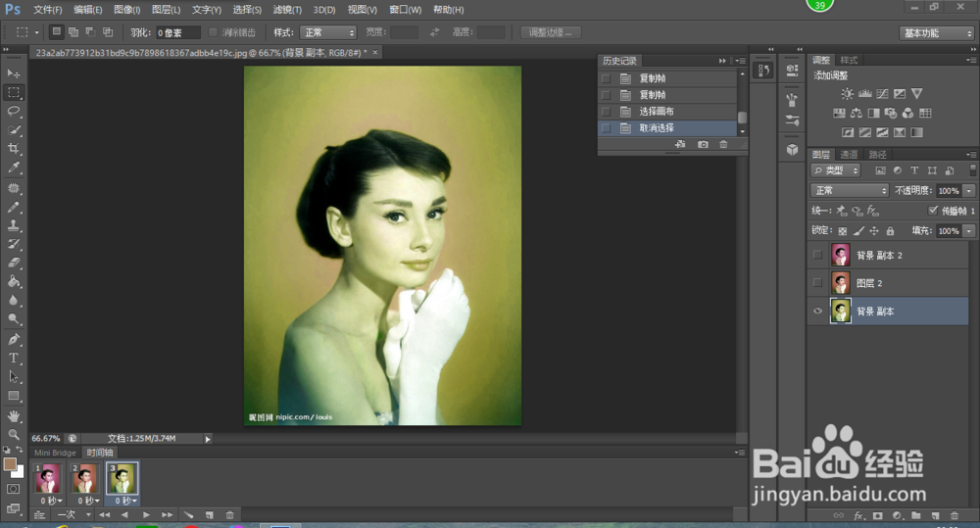This screenshot has width=980, height=528.
Task: Open the 滤镜(T) menu
Action: point(288,10)
